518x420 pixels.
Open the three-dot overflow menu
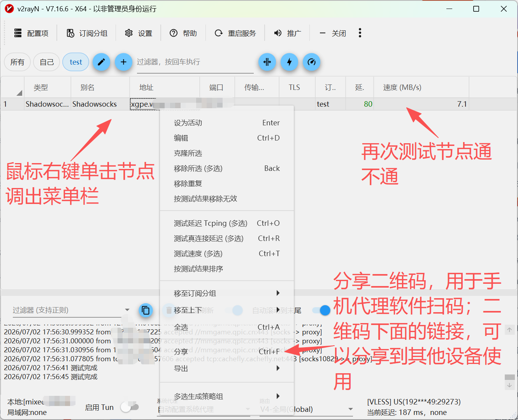pyautogui.click(x=360, y=33)
